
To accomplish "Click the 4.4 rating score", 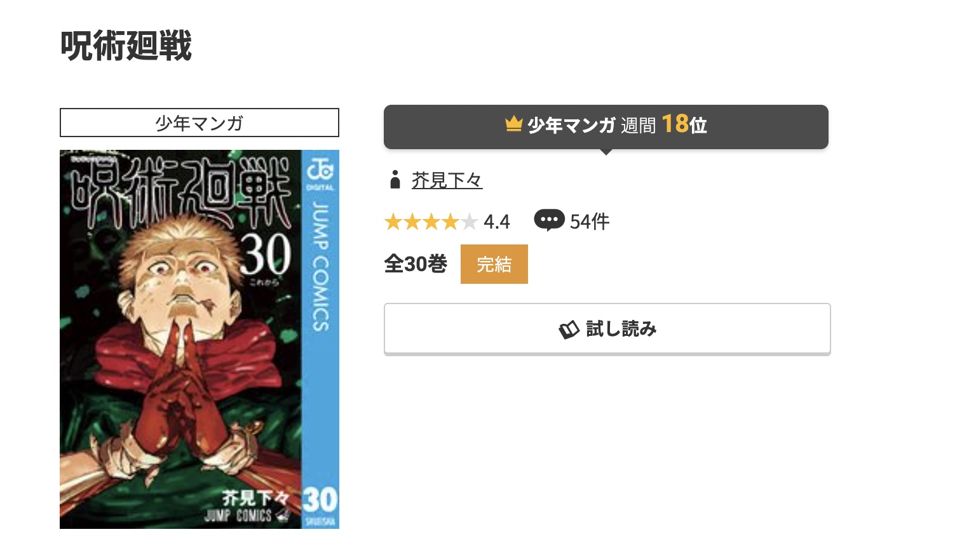I will pyautogui.click(x=497, y=222).
